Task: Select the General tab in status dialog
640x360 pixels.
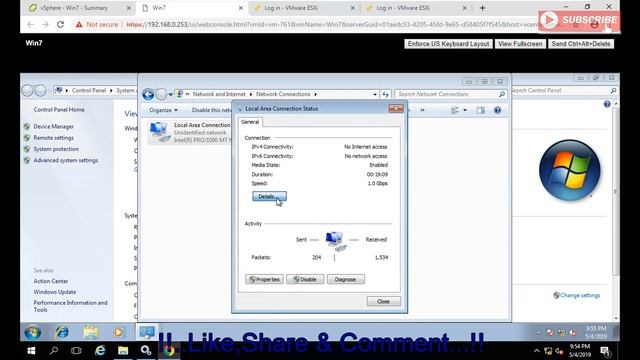Action: [x=250, y=122]
